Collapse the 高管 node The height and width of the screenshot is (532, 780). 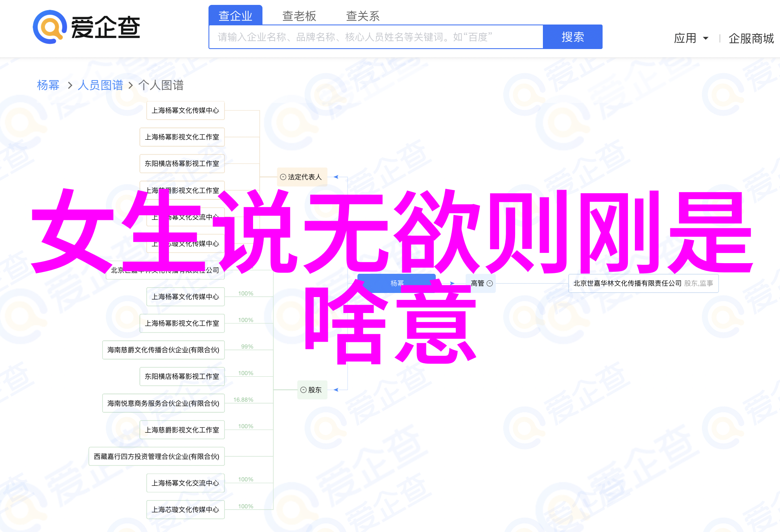point(490,283)
